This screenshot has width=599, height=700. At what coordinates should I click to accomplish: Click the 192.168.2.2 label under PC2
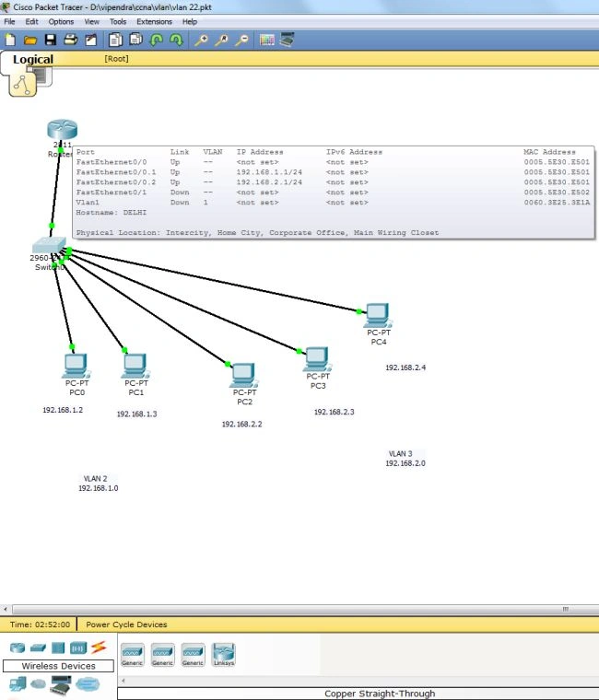coord(241,424)
